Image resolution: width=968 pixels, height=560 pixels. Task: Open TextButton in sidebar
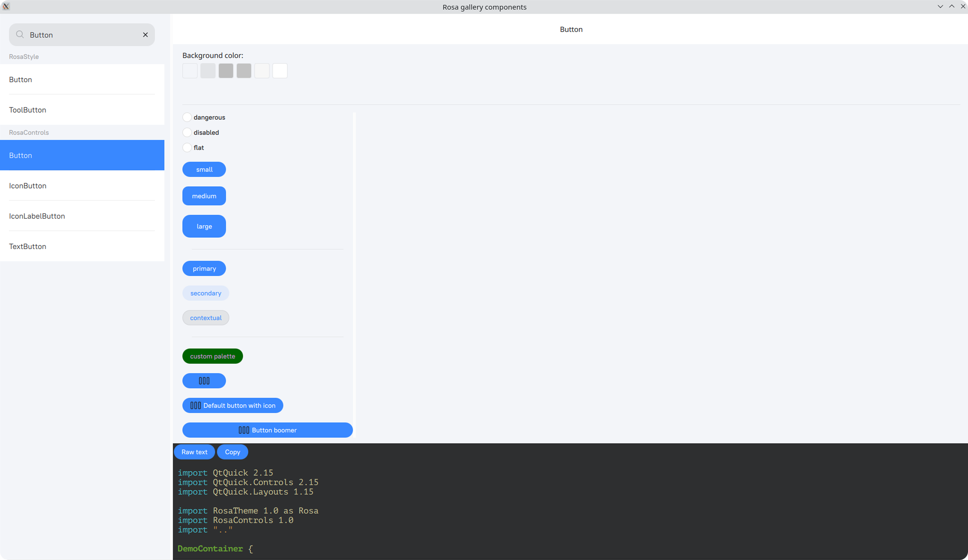(x=82, y=246)
